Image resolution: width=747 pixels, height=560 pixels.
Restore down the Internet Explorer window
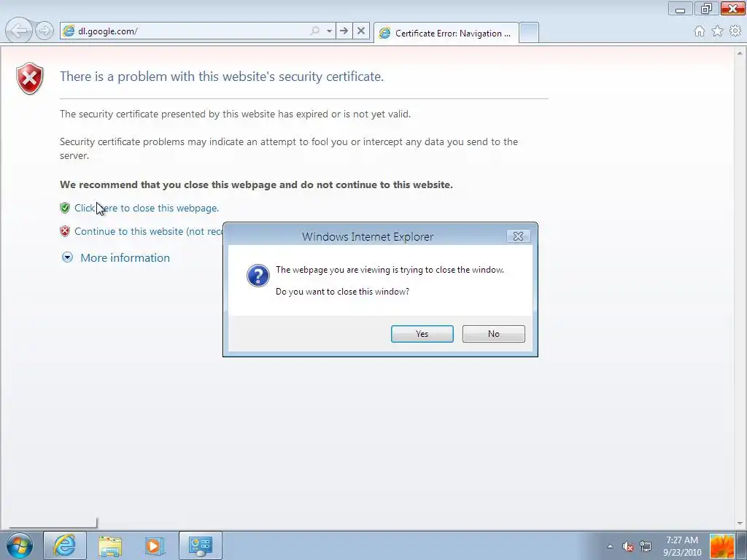click(x=706, y=9)
